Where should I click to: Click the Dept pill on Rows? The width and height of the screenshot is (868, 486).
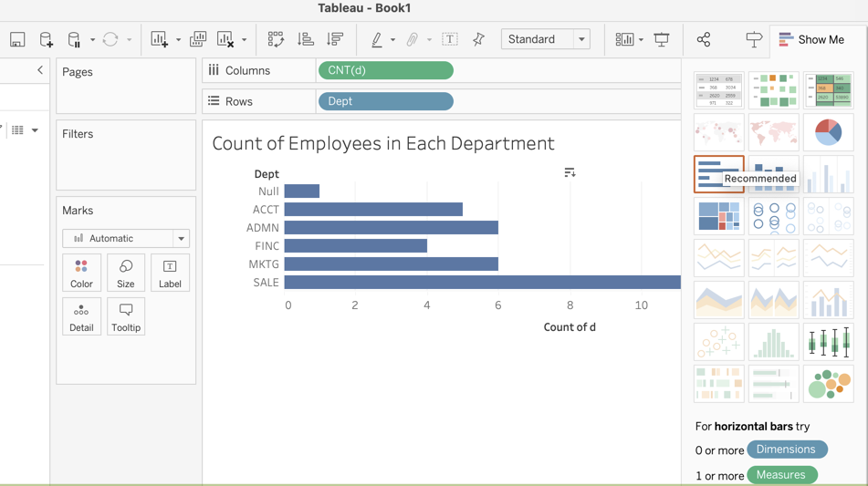[385, 101]
